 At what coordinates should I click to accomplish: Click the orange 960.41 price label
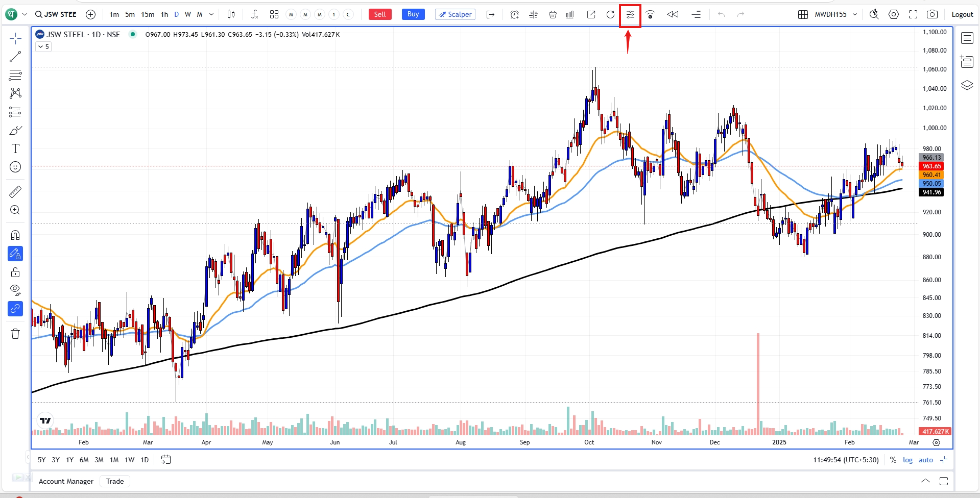[931, 175]
